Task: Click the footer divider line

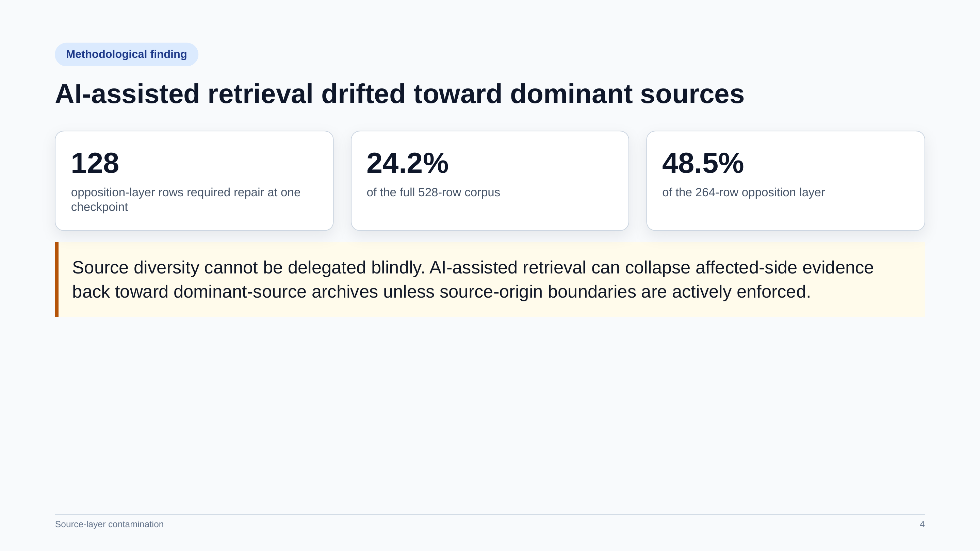Action: [490, 514]
